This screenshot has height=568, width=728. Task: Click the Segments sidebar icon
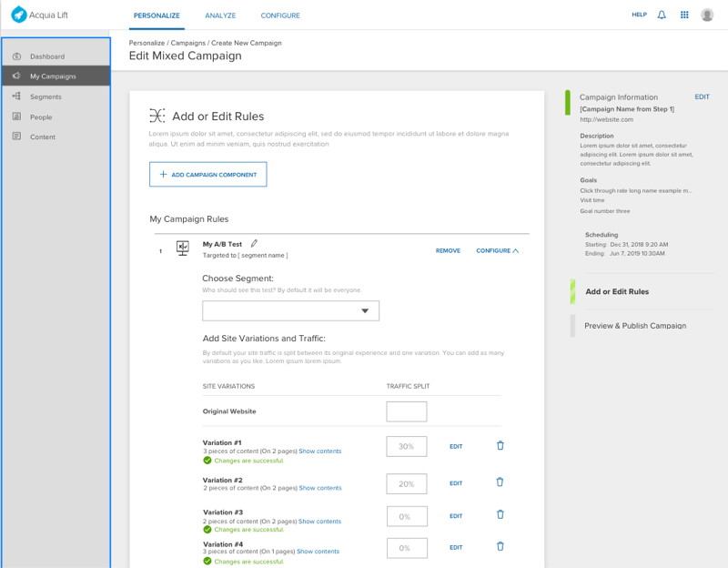pos(16,96)
